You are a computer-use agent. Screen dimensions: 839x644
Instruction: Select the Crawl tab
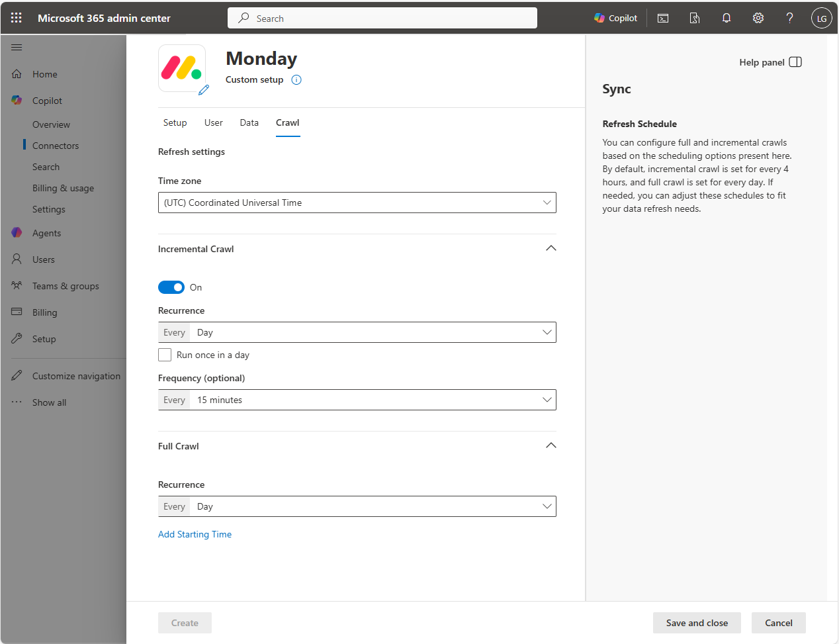click(288, 122)
